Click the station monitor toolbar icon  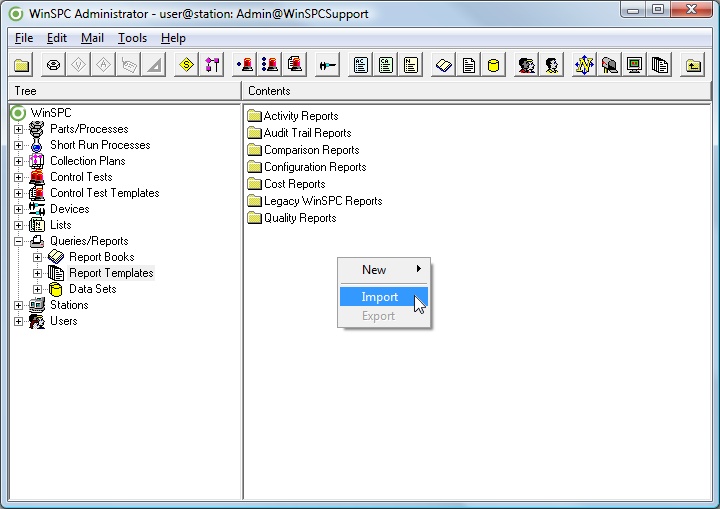coord(635,65)
